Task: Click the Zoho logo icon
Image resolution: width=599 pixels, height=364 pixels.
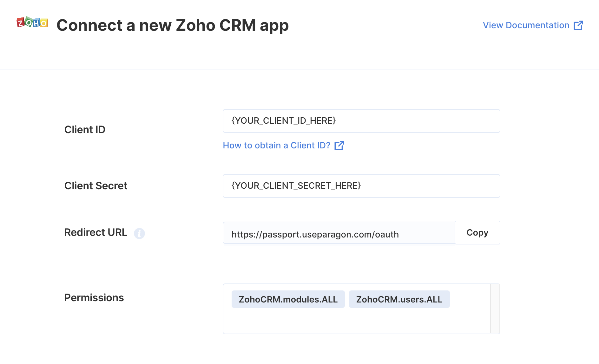Action: click(32, 22)
